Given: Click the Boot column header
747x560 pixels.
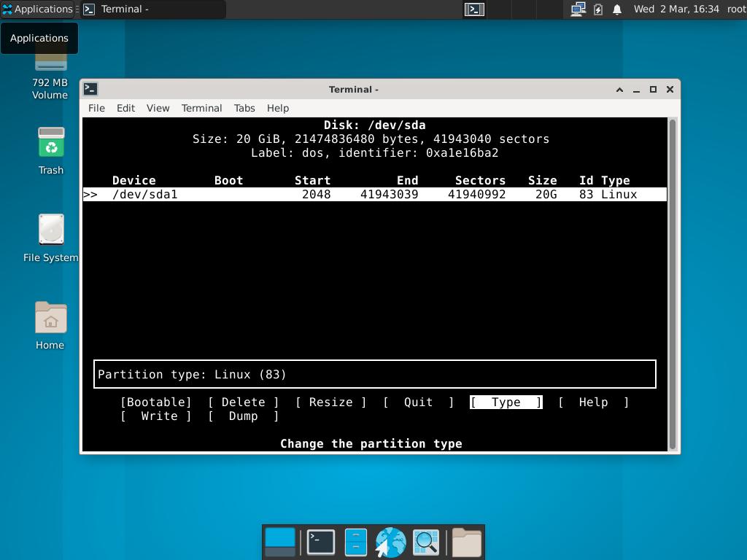Looking at the screenshot, I should click(228, 181).
